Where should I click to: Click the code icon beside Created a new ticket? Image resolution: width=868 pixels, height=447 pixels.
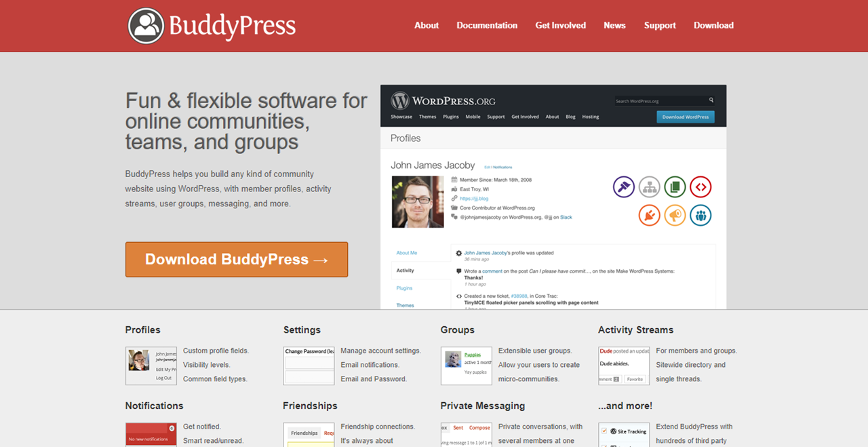(x=459, y=296)
